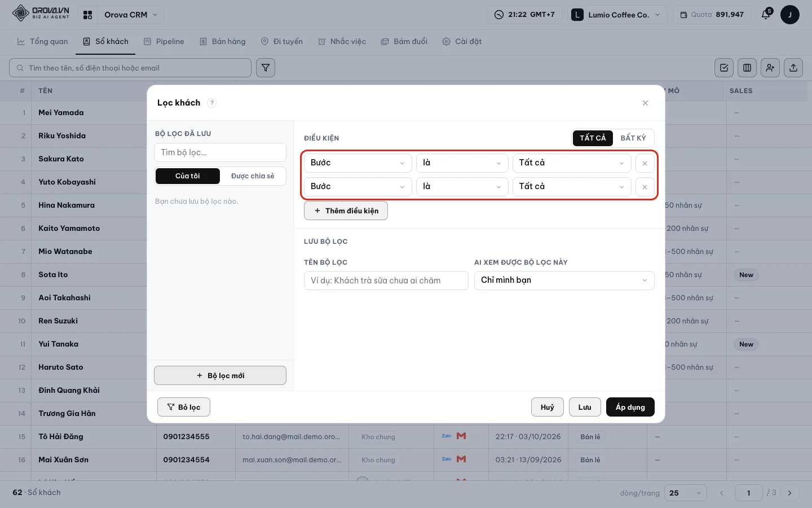
Task: Click Thêm điều kiện button
Action: 346,211
